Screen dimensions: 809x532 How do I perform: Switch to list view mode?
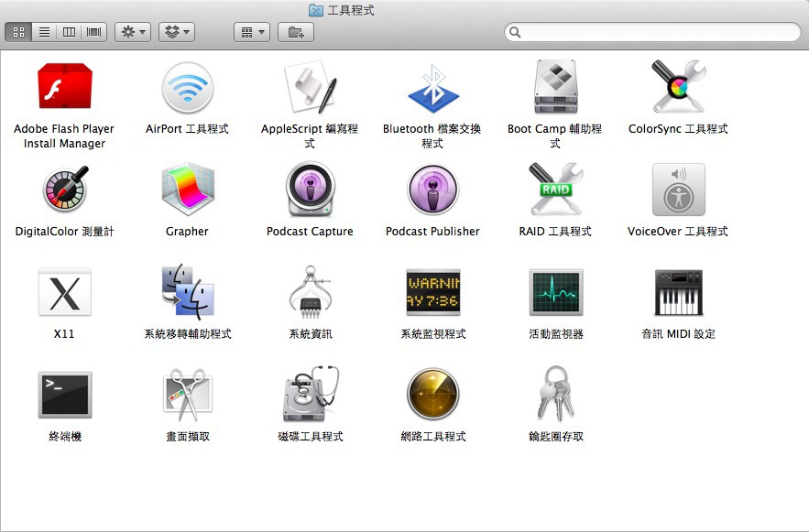[44, 32]
